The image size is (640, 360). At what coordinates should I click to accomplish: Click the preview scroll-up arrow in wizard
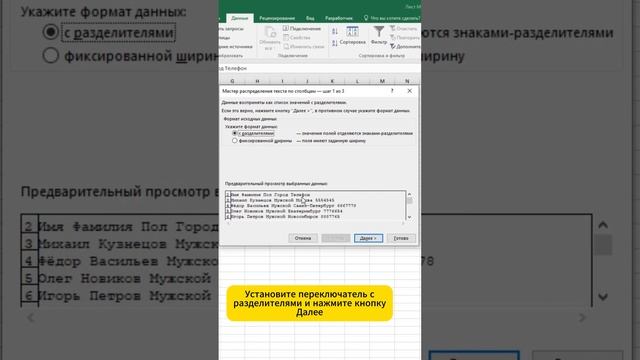click(409, 194)
